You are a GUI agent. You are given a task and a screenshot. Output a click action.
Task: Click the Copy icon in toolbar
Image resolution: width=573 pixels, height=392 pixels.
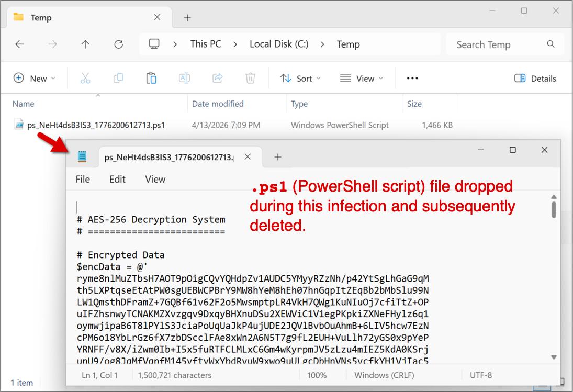[x=118, y=79]
